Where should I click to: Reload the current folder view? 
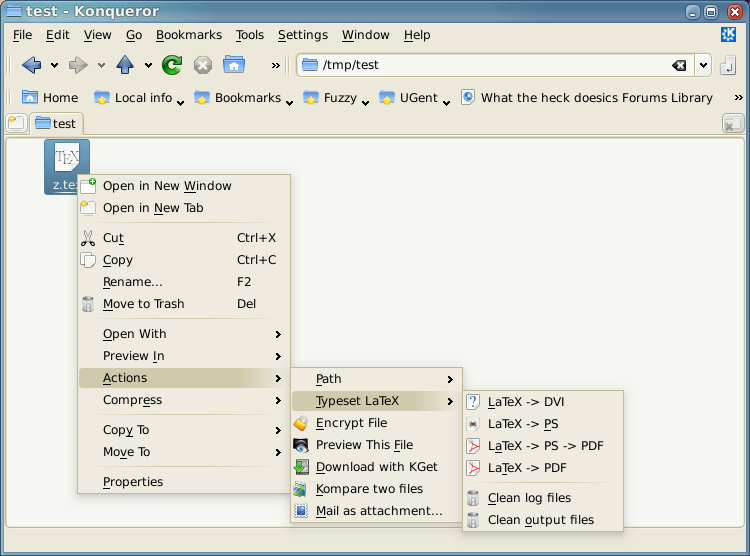172,65
